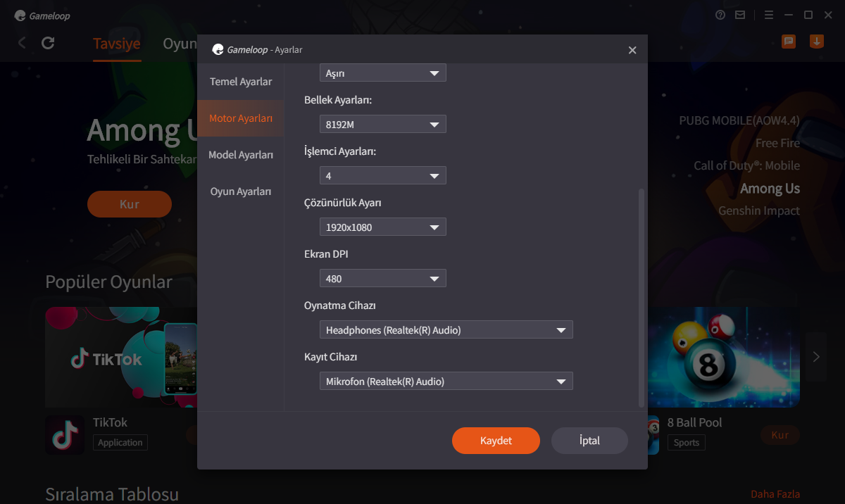Viewport: 845px width, 504px height.
Task: Open Çözünürlük Ayarı 1920x1080 dropdown
Action: click(382, 227)
